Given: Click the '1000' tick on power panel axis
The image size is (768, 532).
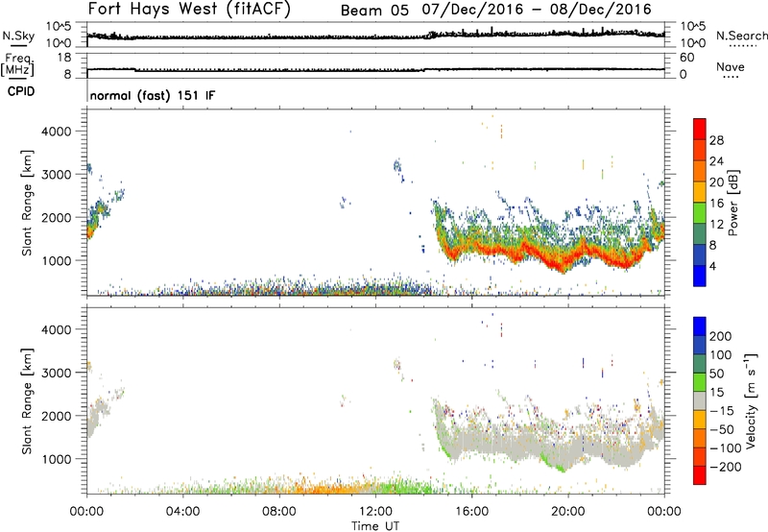Looking at the screenshot, I should 57,260.
